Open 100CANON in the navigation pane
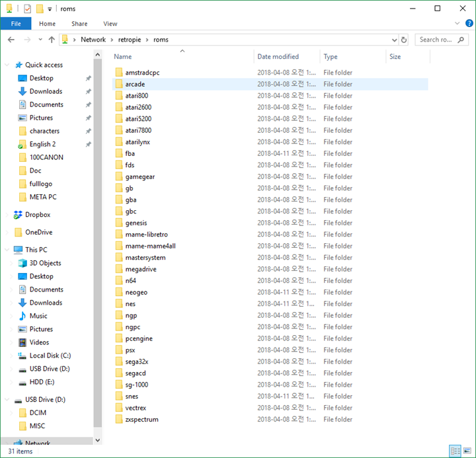 [46, 157]
